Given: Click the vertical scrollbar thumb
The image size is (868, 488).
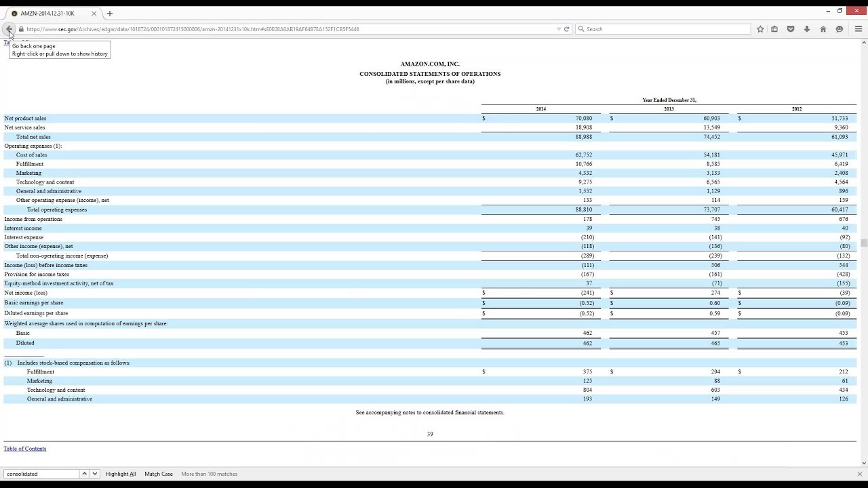Looking at the screenshot, I should pyautogui.click(x=864, y=243).
